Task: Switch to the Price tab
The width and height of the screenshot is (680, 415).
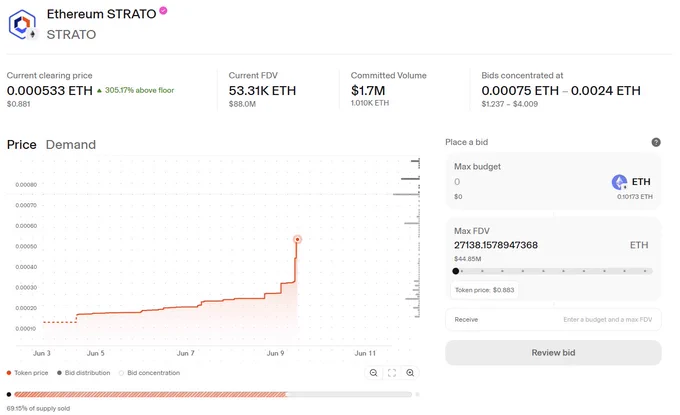Action: [22, 145]
